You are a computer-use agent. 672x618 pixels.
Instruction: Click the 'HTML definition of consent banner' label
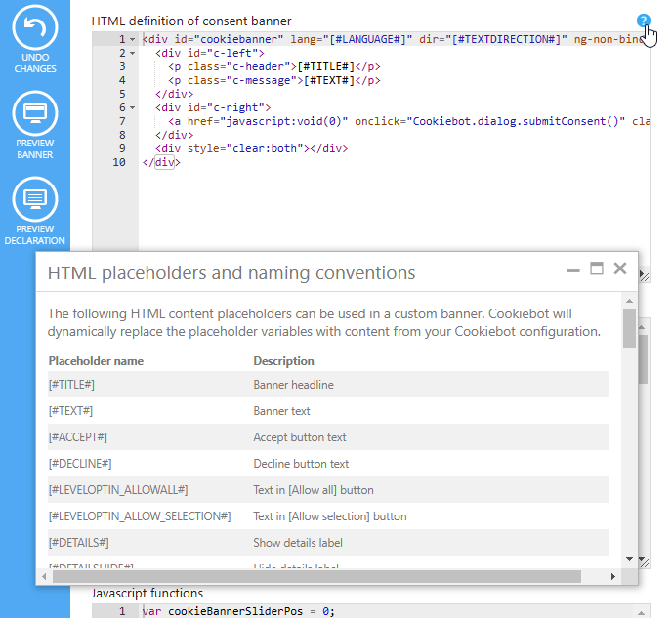pyautogui.click(x=191, y=21)
